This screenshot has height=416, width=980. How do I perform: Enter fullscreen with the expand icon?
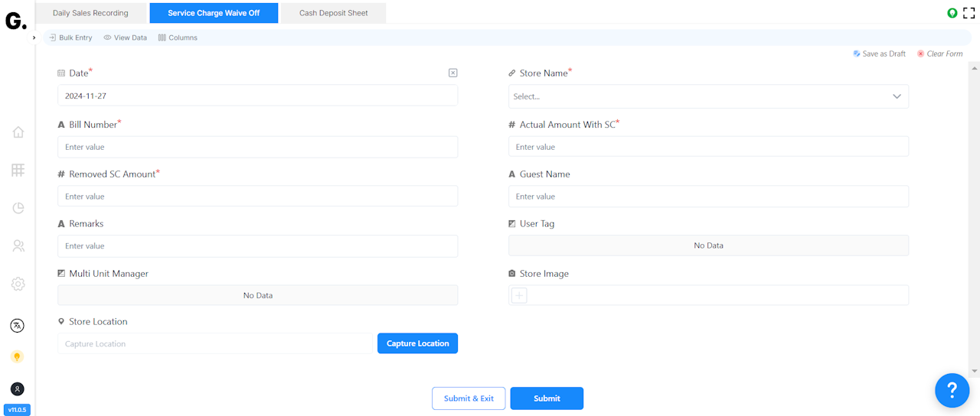(x=969, y=13)
